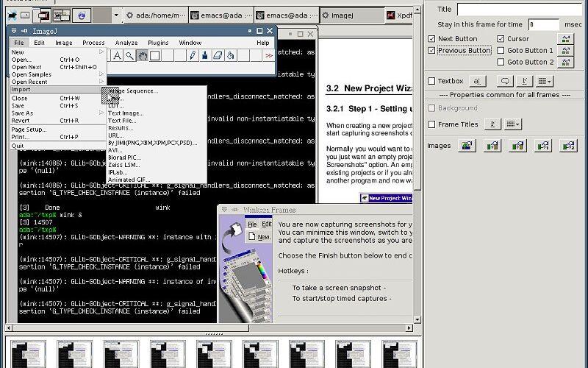This screenshot has height=368, width=588.
Task: Select the Hand scrolling tool in ImageJ
Action: [x=142, y=56]
